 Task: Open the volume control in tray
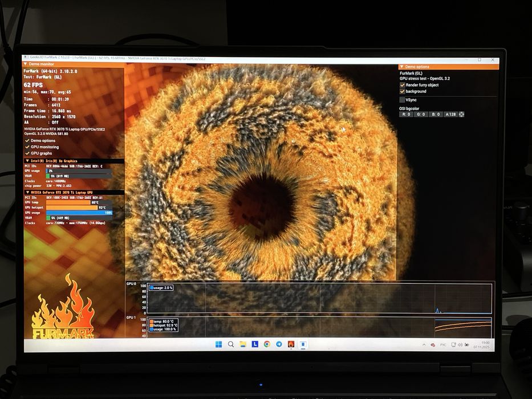pos(460,345)
